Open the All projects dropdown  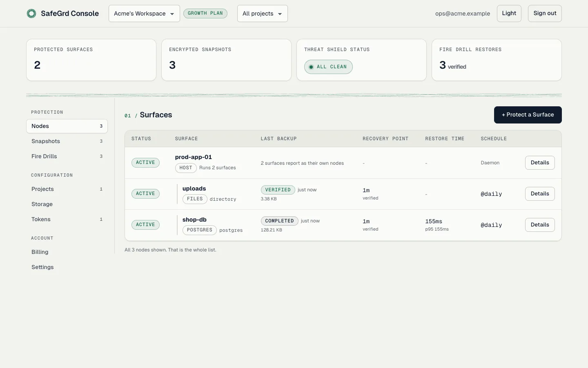[262, 13]
